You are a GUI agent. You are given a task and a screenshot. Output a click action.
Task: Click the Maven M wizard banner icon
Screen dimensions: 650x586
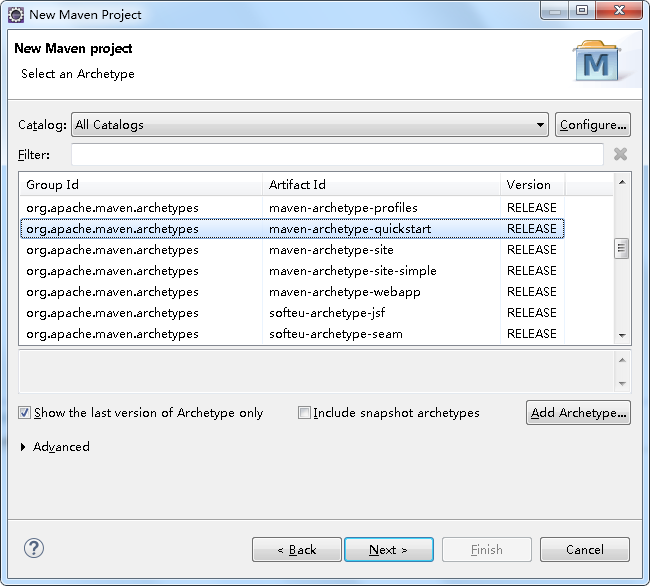click(x=596, y=61)
